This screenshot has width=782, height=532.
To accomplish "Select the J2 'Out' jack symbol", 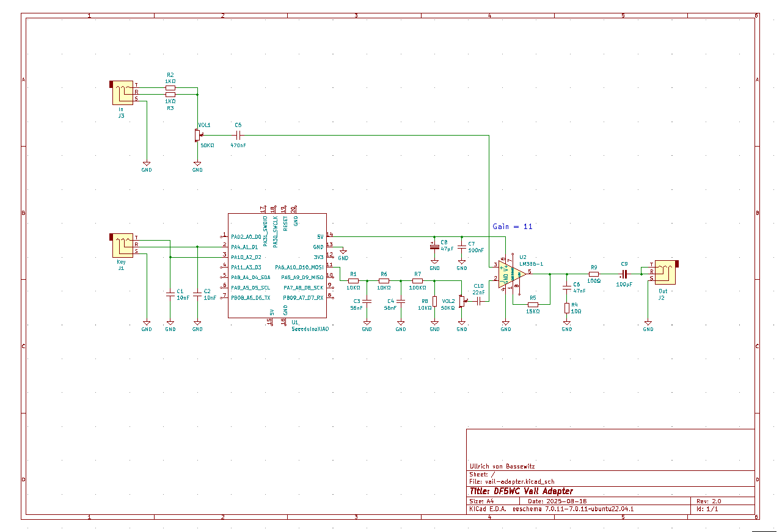I will 667,272.
